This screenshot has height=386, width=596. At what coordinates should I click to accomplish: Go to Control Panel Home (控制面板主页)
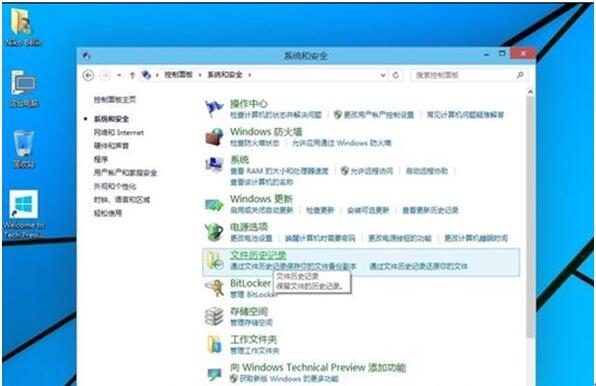[114, 100]
